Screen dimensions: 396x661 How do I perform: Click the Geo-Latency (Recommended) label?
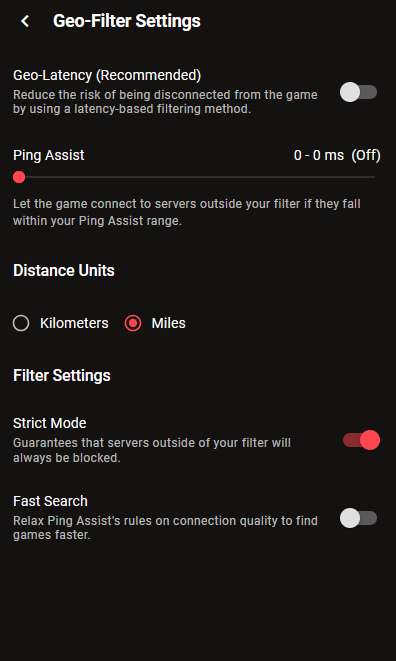pyautogui.click(x=107, y=75)
